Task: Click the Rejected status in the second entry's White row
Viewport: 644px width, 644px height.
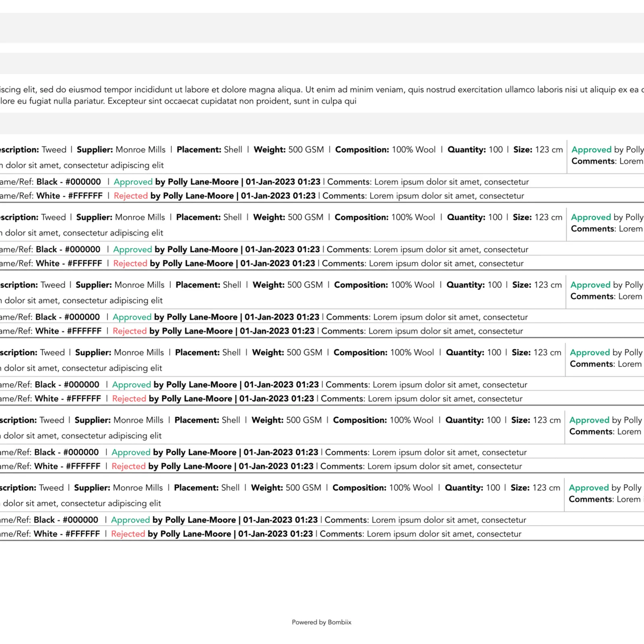Action: click(x=130, y=264)
